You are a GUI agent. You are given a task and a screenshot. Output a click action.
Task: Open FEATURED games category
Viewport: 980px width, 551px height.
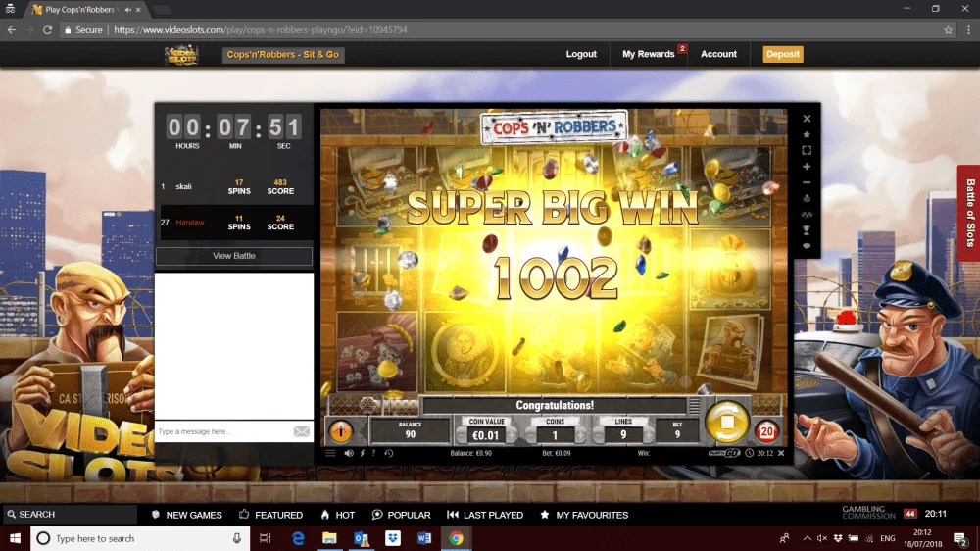pos(270,515)
